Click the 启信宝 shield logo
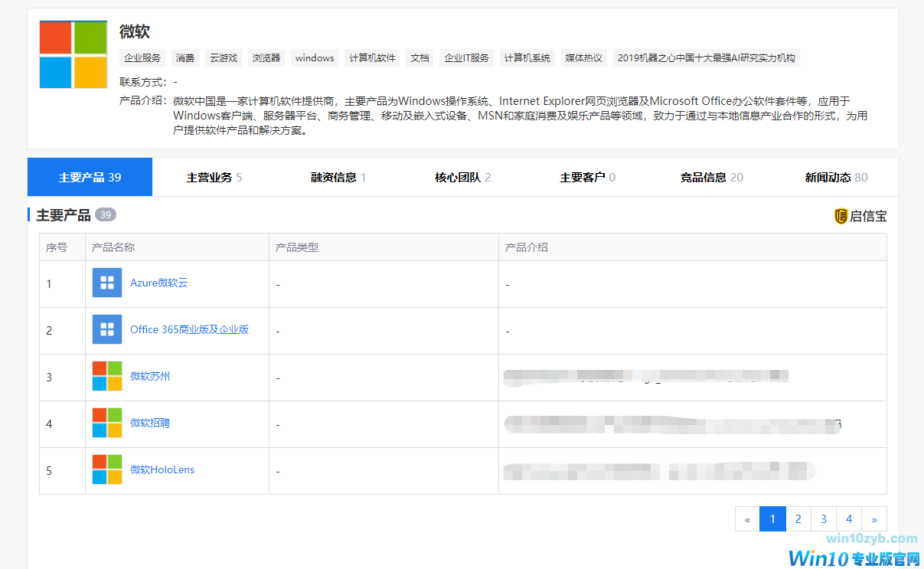Screen dimensions: 924x569 [841, 216]
